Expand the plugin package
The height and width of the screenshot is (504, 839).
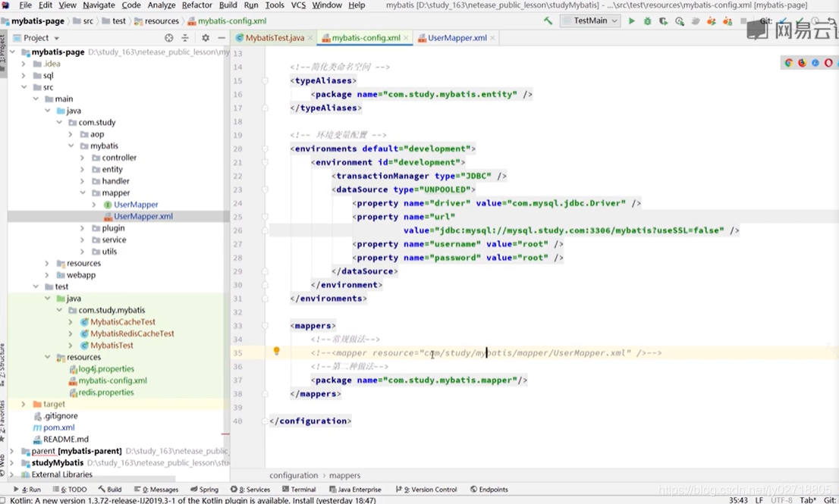click(x=83, y=228)
